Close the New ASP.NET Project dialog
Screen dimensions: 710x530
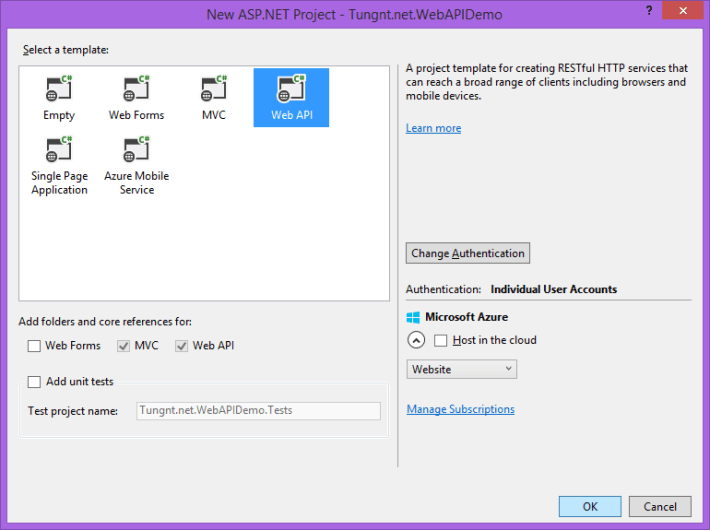[x=683, y=10]
